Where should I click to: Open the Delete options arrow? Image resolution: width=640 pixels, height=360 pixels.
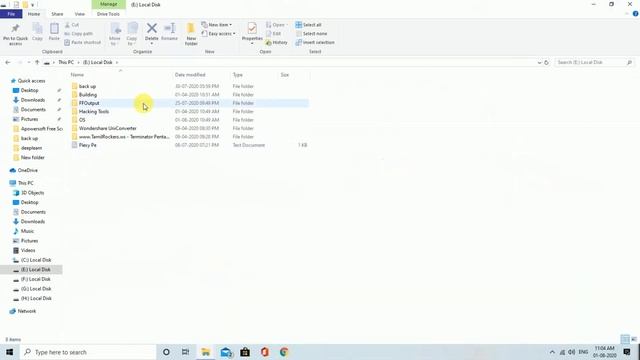[x=151, y=43]
